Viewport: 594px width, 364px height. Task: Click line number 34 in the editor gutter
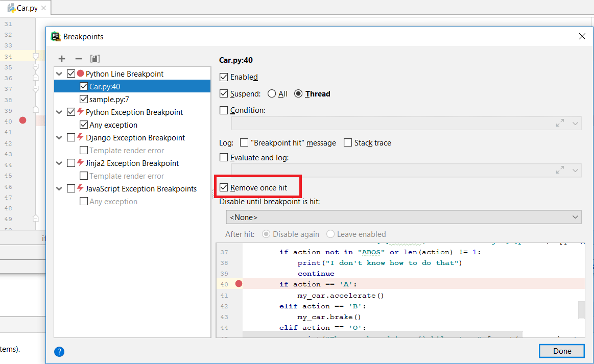point(8,57)
